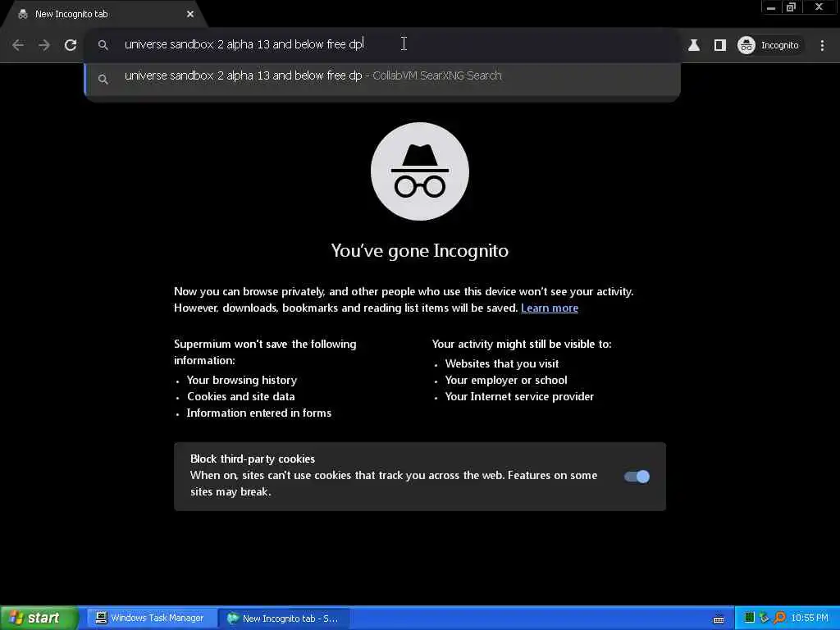840x630 pixels.
Task: Click the 10:55 PM clock
Action: pos(810,618)
